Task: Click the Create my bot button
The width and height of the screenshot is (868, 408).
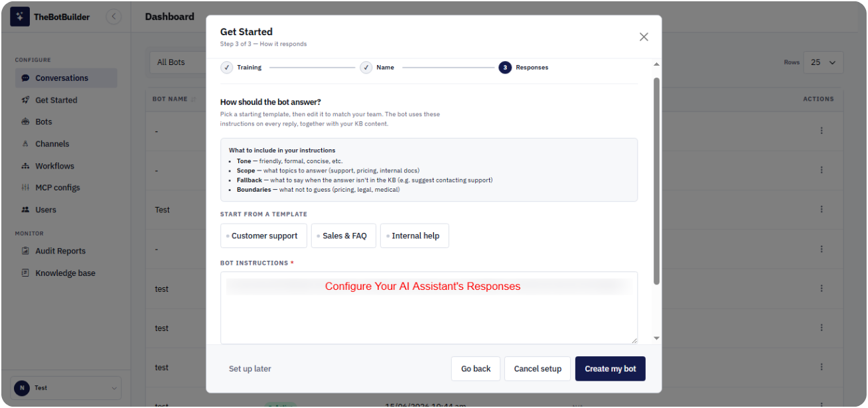Action: point(611,369)
